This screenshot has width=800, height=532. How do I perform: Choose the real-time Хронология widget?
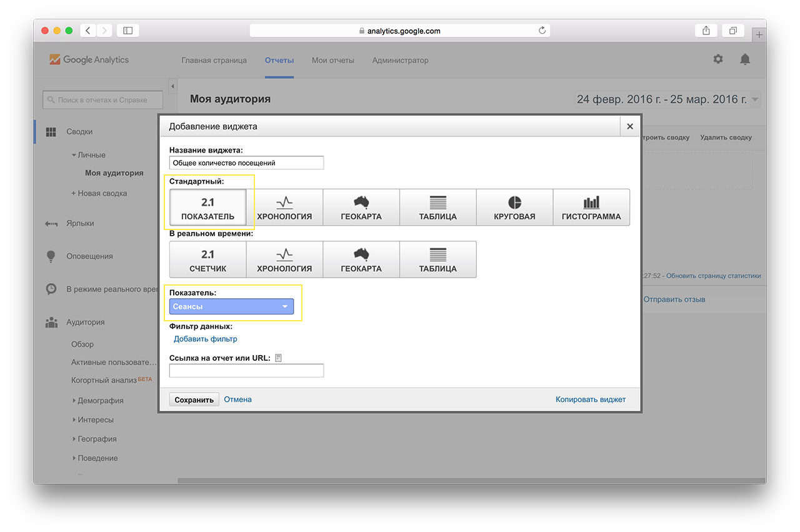[x=284, y=259]
